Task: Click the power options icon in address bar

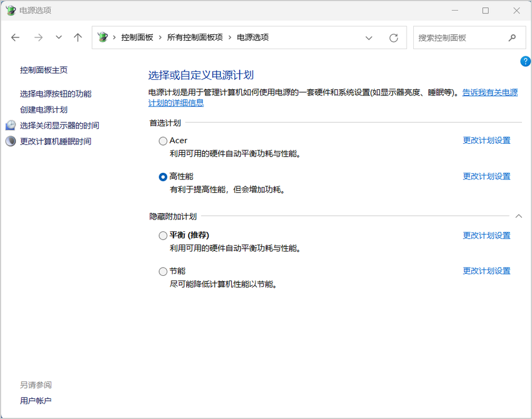Action: [103, 37]
